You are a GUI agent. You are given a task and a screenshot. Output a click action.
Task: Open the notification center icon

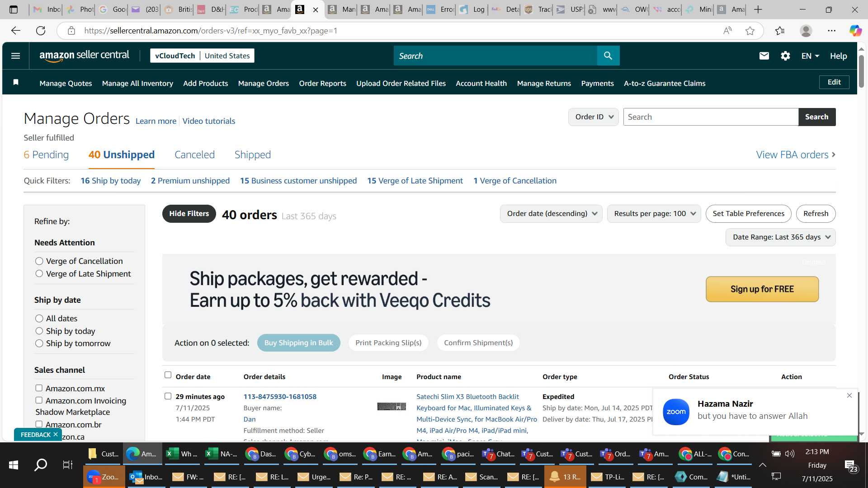tap(850, 465)
